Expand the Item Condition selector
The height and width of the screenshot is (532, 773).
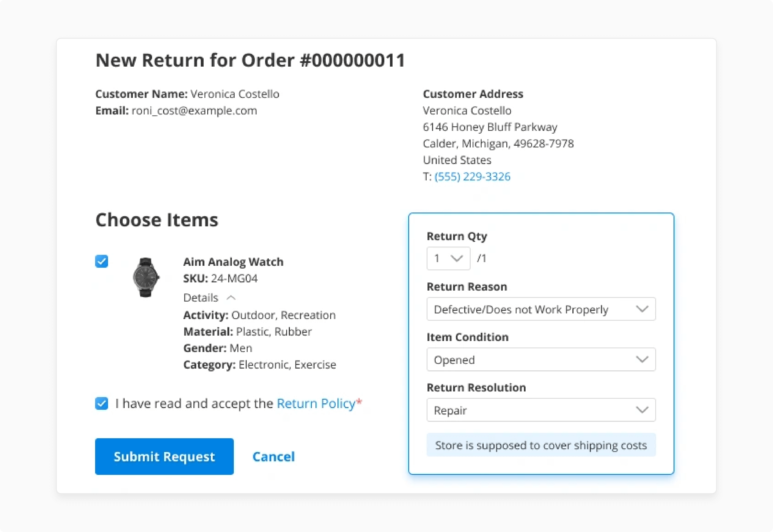pyautogui.click(x=643, y=359)
